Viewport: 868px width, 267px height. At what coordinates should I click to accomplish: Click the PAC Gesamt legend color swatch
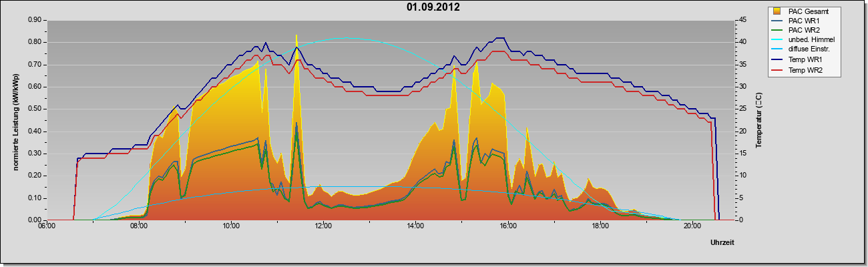(777, 11)
